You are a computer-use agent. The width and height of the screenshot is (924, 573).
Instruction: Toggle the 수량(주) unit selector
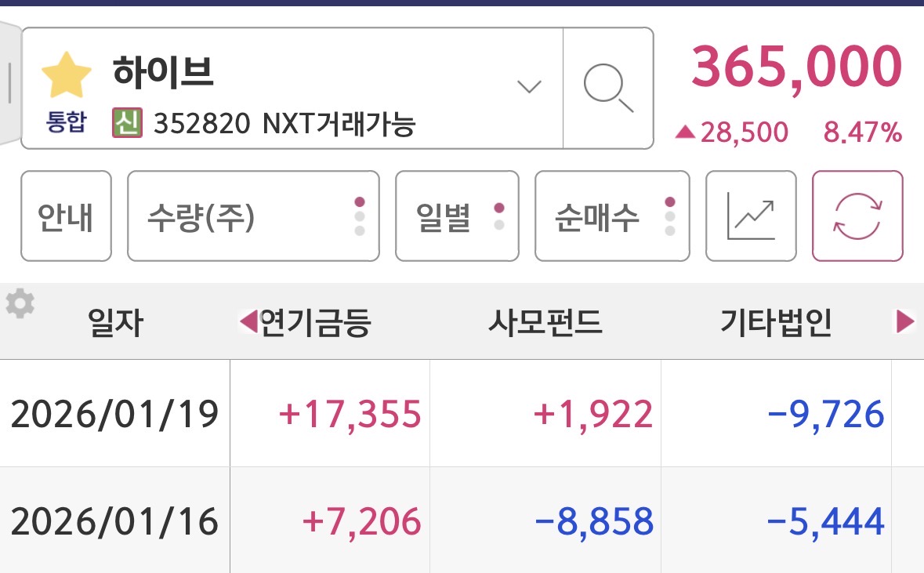point(252,216)
